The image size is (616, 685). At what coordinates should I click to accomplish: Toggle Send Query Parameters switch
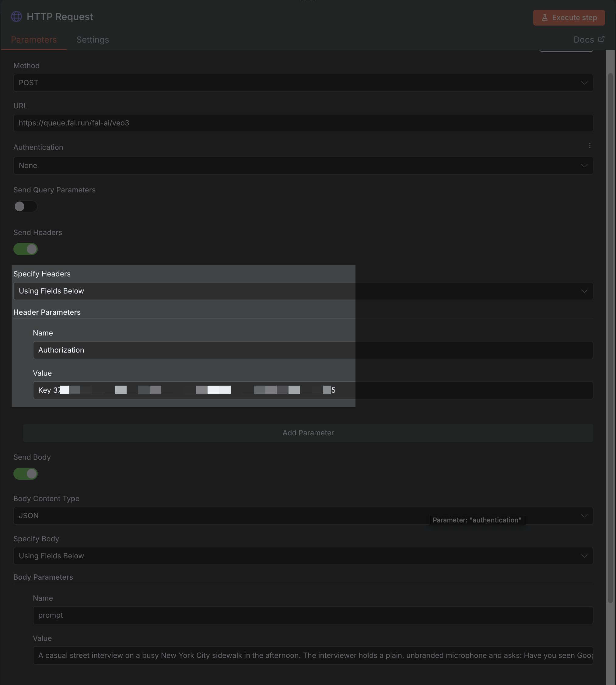[x=25, y=206]
